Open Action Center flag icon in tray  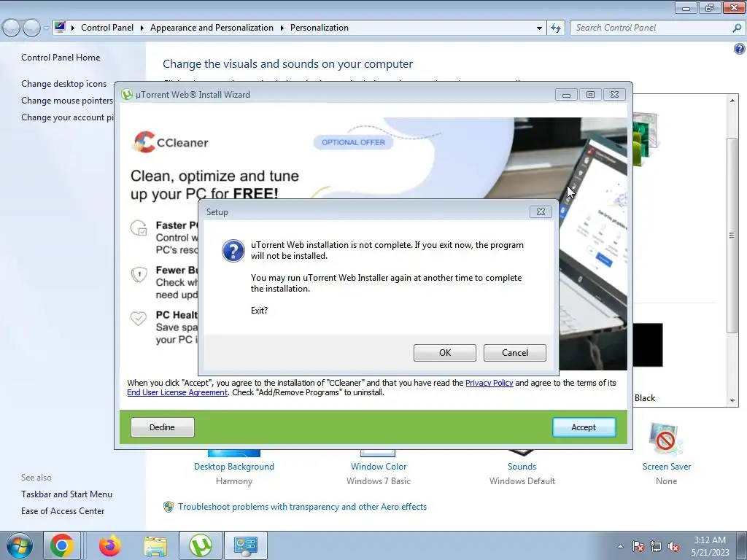point(638,546)
